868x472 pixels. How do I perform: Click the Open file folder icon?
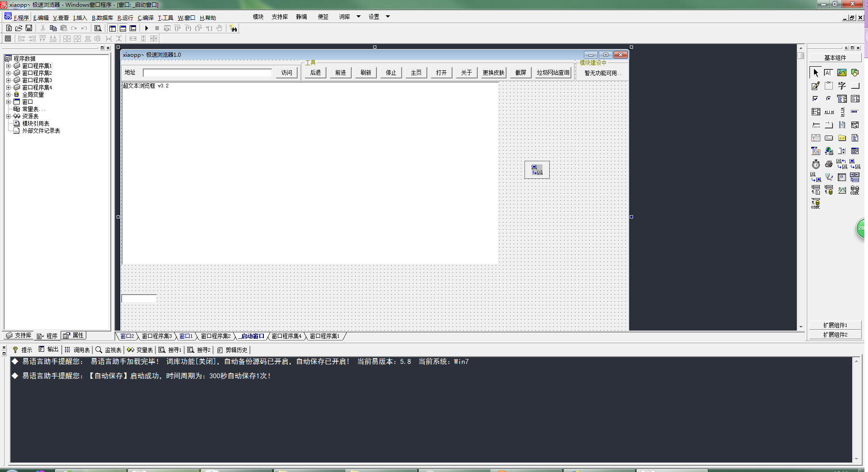(19, 28)
